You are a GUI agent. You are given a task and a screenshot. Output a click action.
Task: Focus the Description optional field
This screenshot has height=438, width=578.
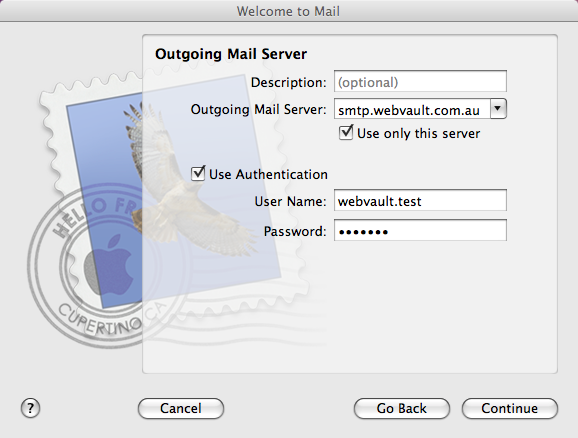click(x=420, y=81)
